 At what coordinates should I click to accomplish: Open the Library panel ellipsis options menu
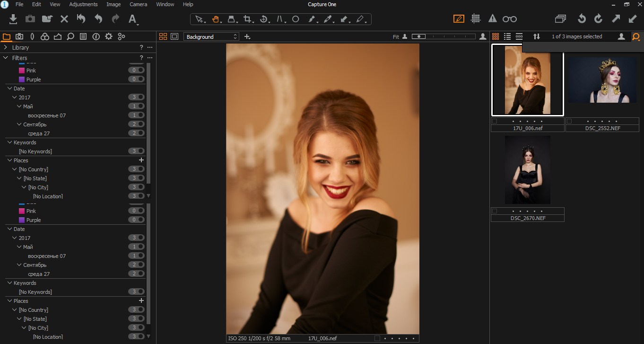click(150, 47)
